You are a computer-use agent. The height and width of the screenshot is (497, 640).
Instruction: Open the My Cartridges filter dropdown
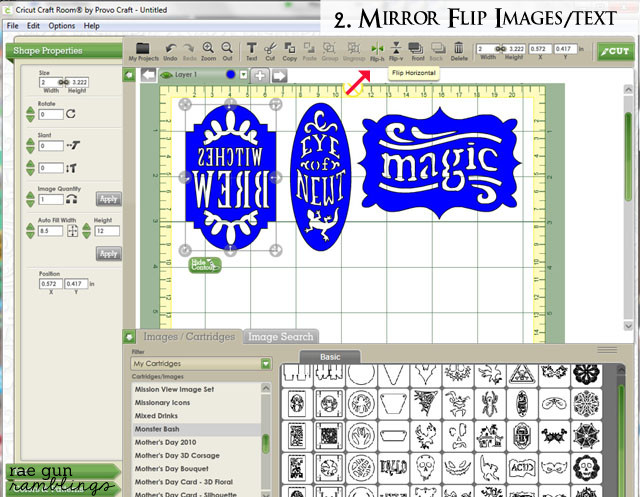(266, 363)
